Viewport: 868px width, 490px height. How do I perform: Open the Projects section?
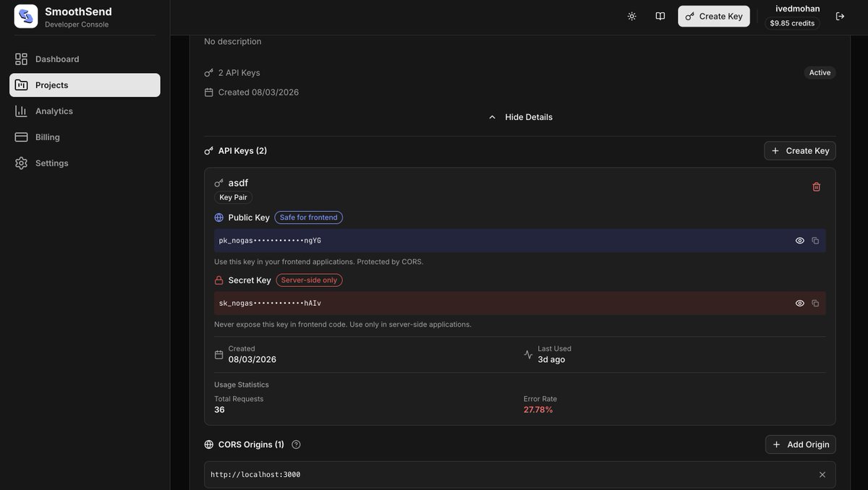[x=85, y=85]
